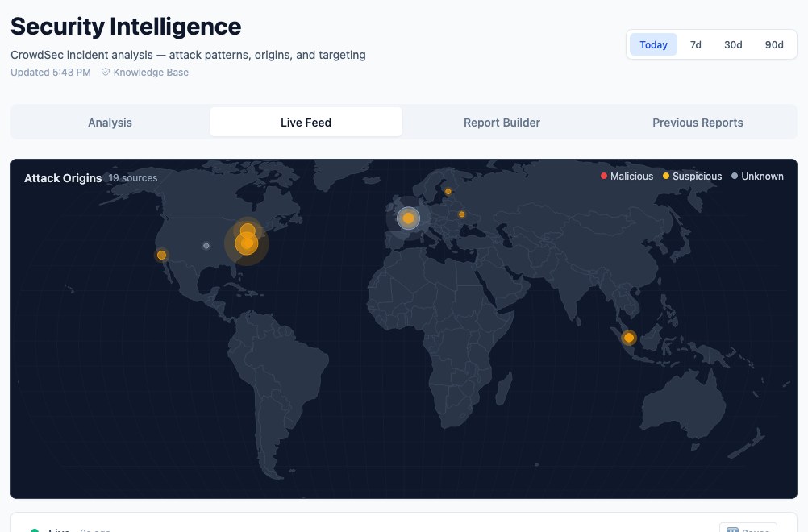Select the Unknown legend label
808x532 pixels.
(762, 177)
